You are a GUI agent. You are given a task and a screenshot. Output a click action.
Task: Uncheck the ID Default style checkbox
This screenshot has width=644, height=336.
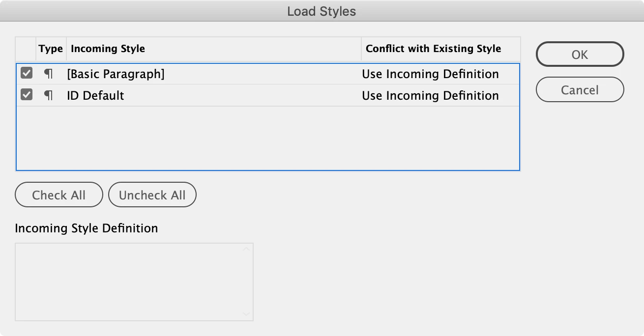(x=27, y=95)
